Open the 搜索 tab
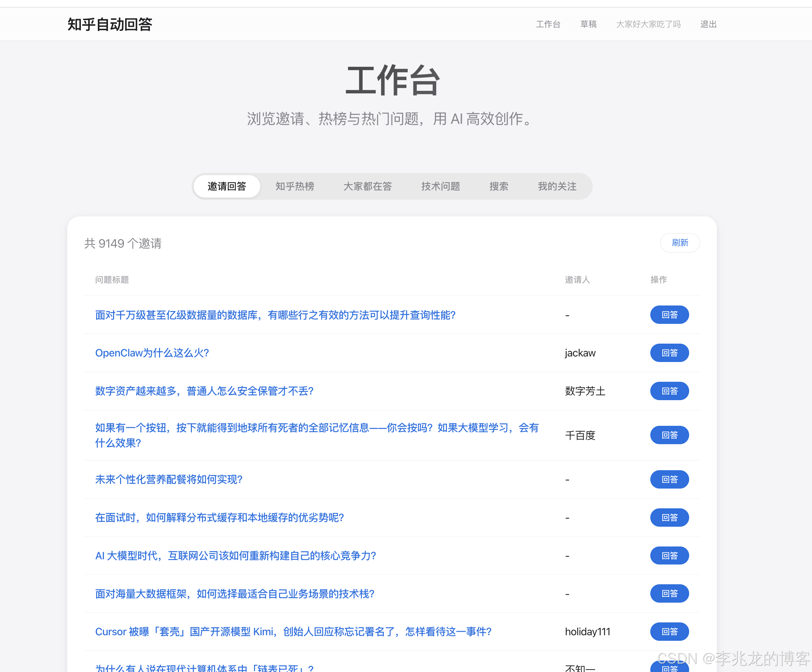The width and height of the screenshot is (812, 672). [x=499, y=186]
